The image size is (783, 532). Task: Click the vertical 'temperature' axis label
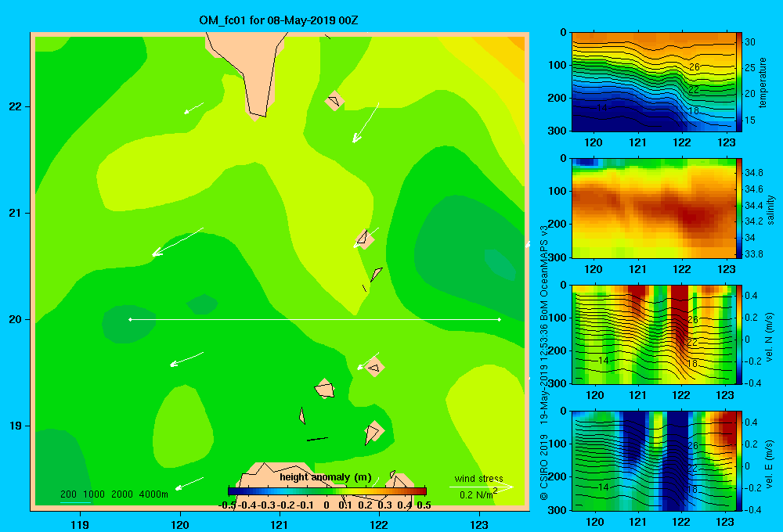click(763, 82)
